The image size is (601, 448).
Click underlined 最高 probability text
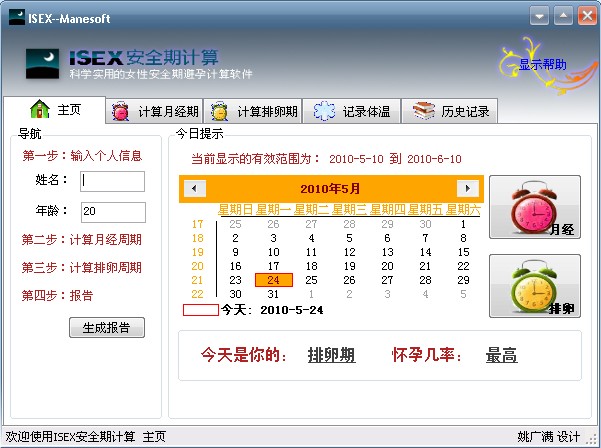coord(501,355)
